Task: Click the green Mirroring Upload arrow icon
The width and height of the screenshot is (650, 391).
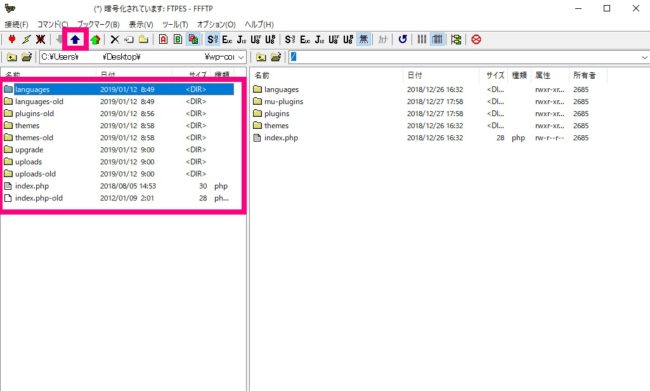Action: coord(95,40)
